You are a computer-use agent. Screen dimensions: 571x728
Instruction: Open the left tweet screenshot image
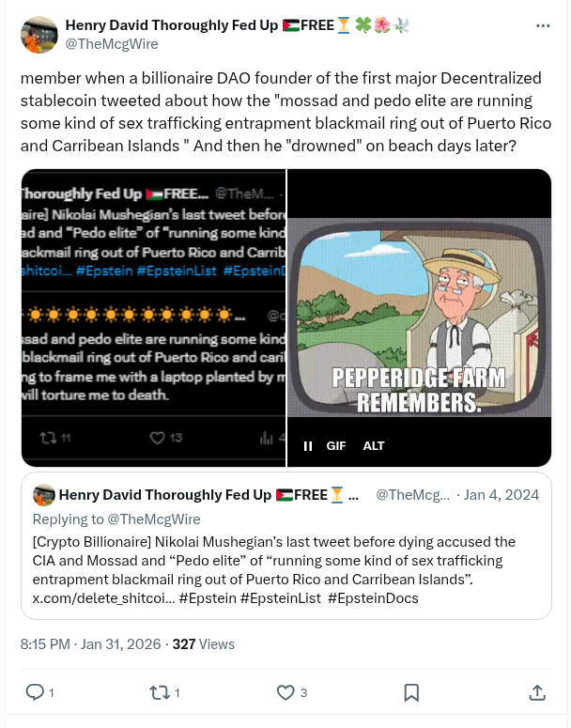point(153,318)
